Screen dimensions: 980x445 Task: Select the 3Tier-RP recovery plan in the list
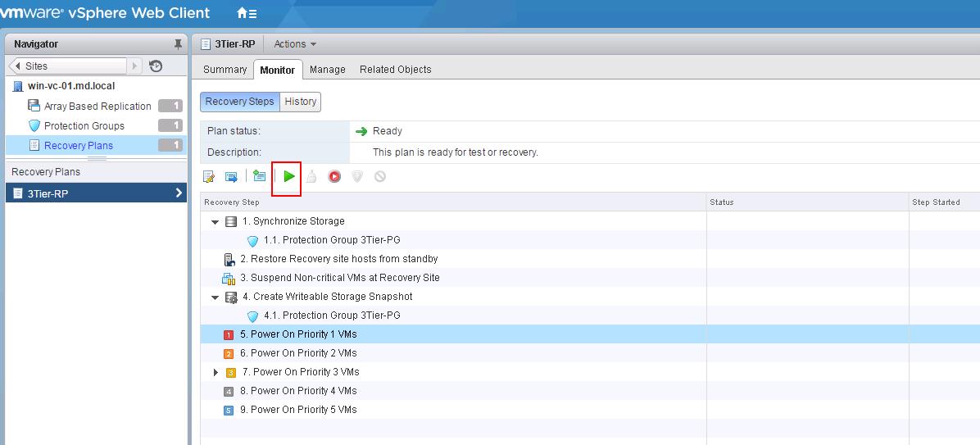(96, 193)
